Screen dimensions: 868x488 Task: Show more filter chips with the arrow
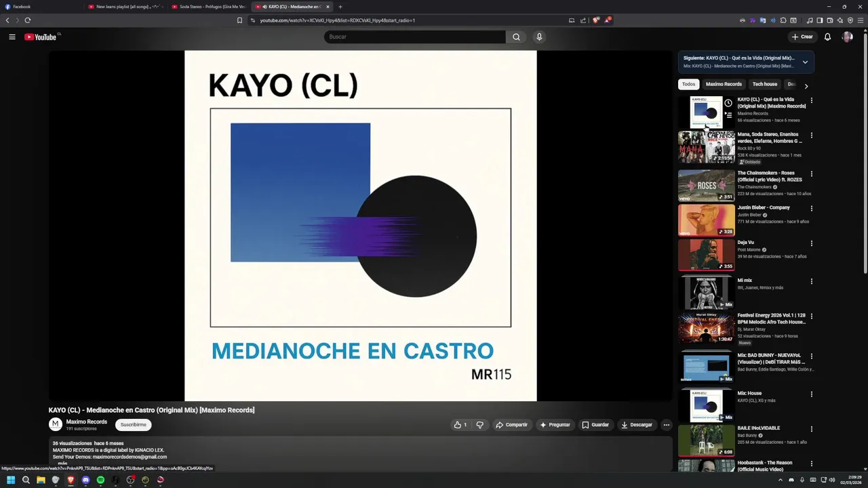tap(806, 86)
